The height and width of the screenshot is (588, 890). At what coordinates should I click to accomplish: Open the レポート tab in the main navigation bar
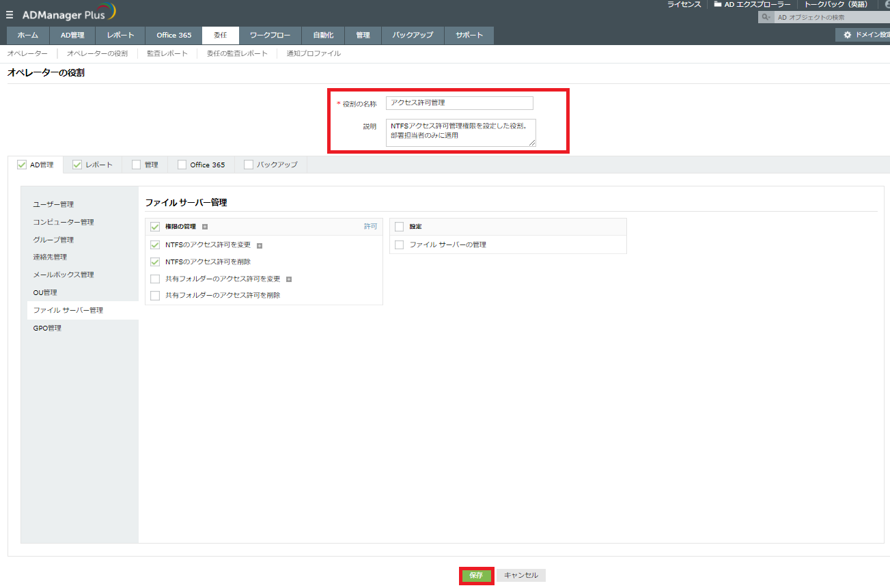coord(121,36)
